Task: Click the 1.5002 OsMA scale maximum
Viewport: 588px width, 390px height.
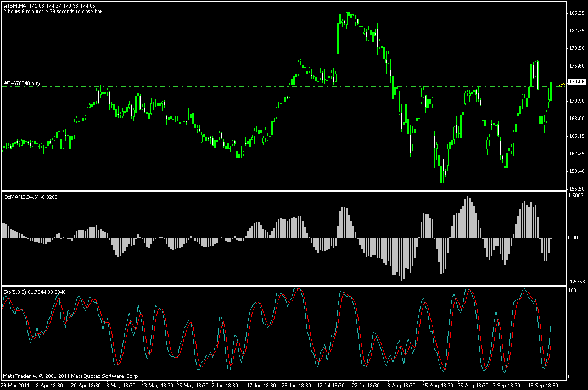Action: point(576,196)
